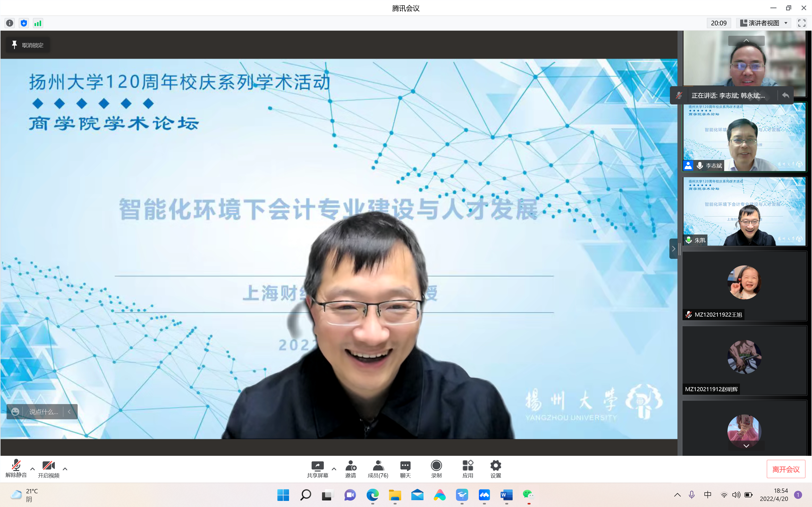The width and height of the screenshot is (812, 507).
Task: Click the 说点什么 message input
Action: 43,412
